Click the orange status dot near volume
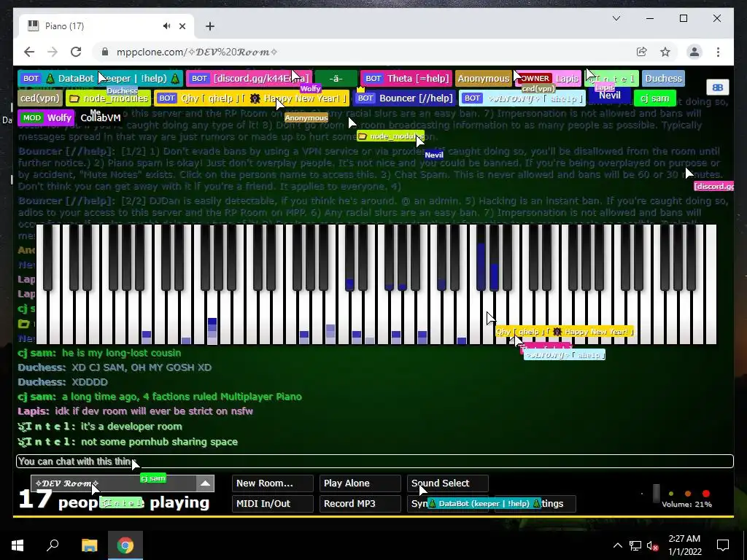 [x=688, y=494]
